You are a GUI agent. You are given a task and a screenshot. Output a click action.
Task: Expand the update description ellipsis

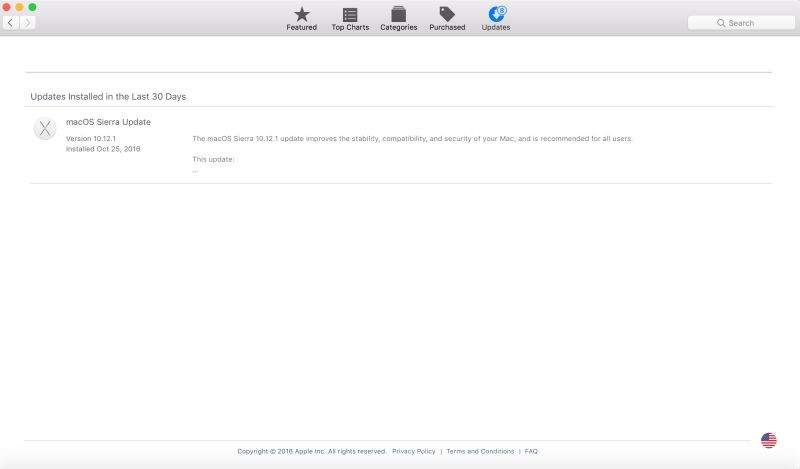tap(195, 171)
